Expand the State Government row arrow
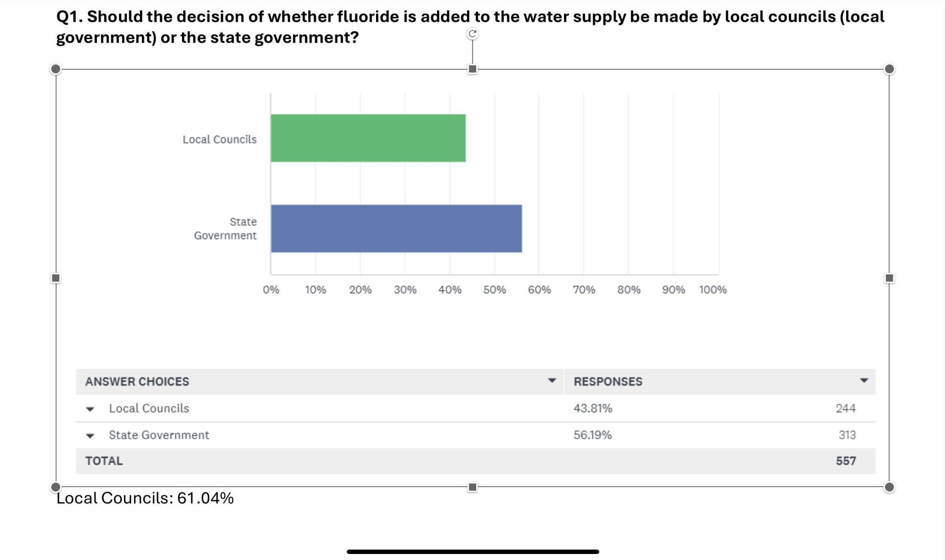946x560 pixels. coord(91,436)
